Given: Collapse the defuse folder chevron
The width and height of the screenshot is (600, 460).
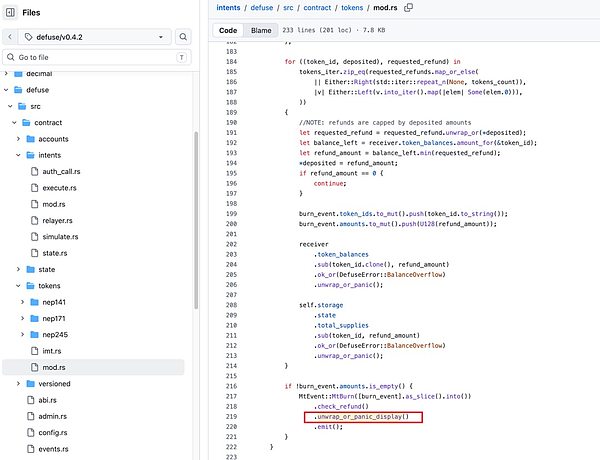Looking at the screenshot, I should click(x=6, y=90).
